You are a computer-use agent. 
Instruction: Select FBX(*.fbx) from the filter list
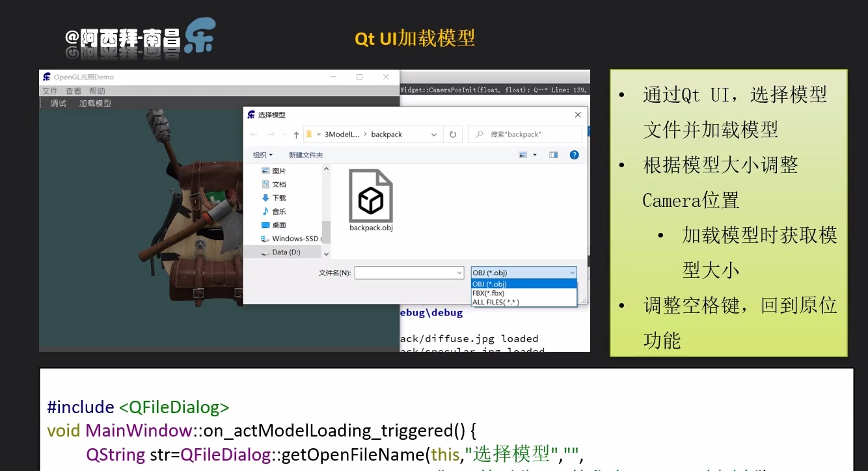tap(488, 293)
